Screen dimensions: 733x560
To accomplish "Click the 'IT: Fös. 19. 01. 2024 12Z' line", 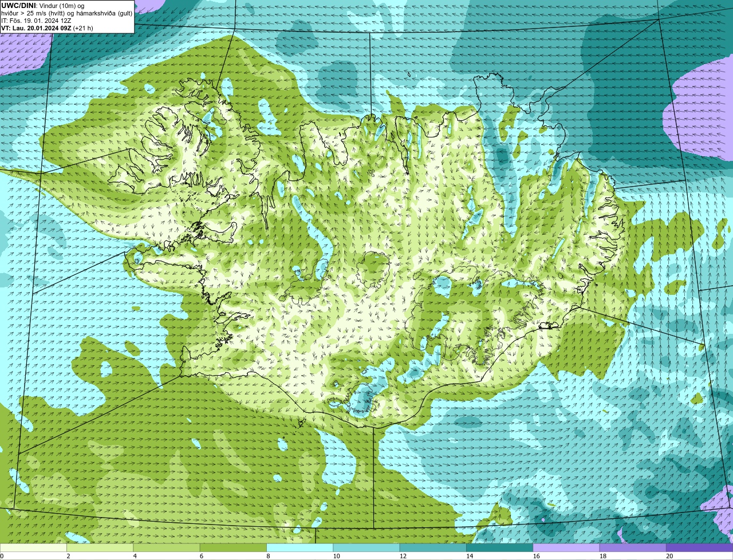I will pyautogui.click(x=36, y=20).
